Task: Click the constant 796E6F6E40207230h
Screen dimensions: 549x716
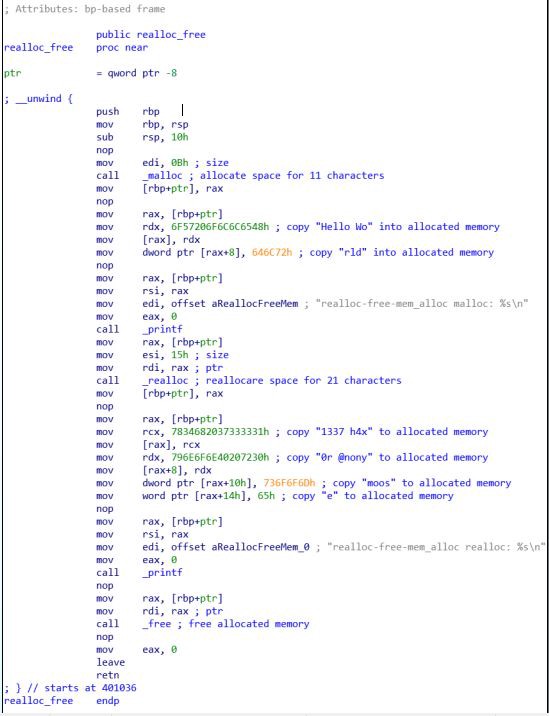Action: (x=220, y=458)
